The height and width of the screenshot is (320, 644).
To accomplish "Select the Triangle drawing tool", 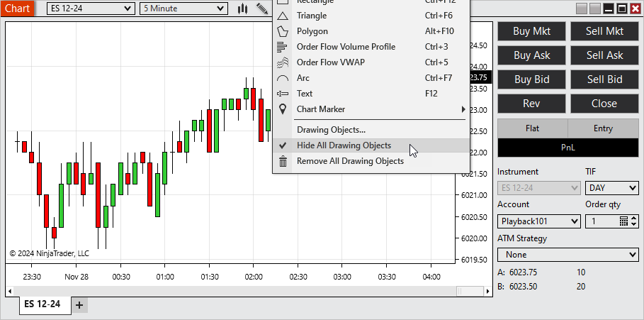I will (x=312, y=16).
